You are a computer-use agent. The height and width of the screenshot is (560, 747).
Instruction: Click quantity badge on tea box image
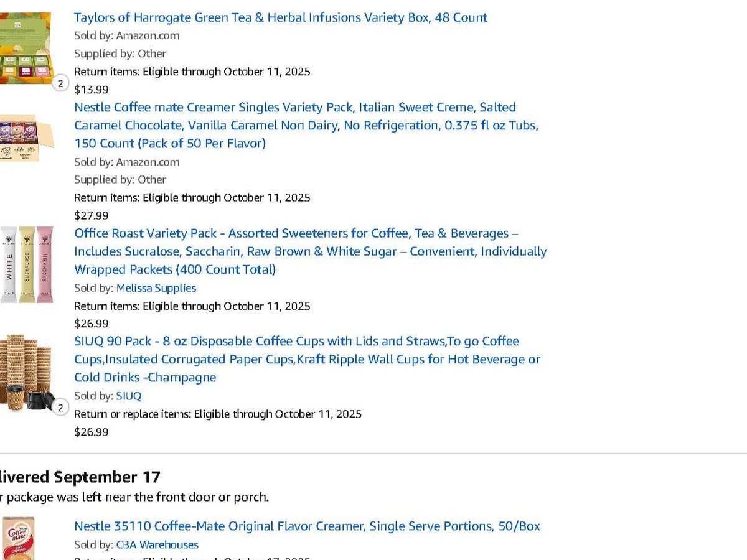(60, 83)
